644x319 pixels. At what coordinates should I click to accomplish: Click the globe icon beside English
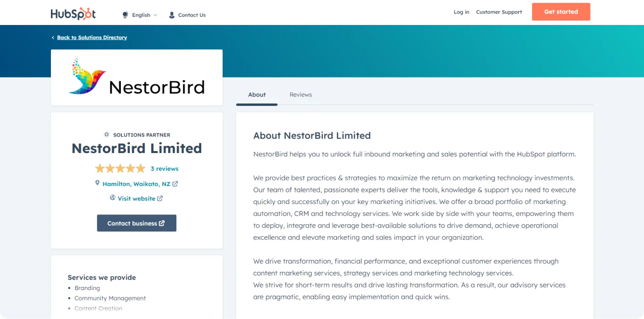coord(125,15)
